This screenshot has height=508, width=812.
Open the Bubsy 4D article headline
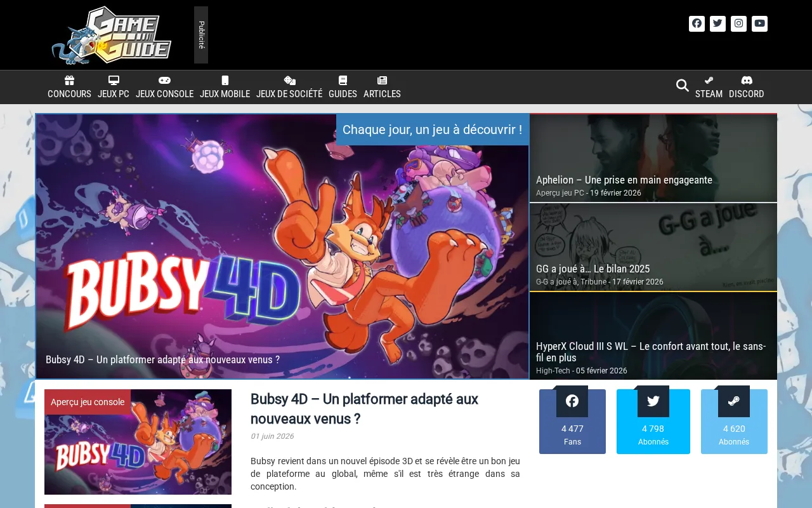click(364, 409)
